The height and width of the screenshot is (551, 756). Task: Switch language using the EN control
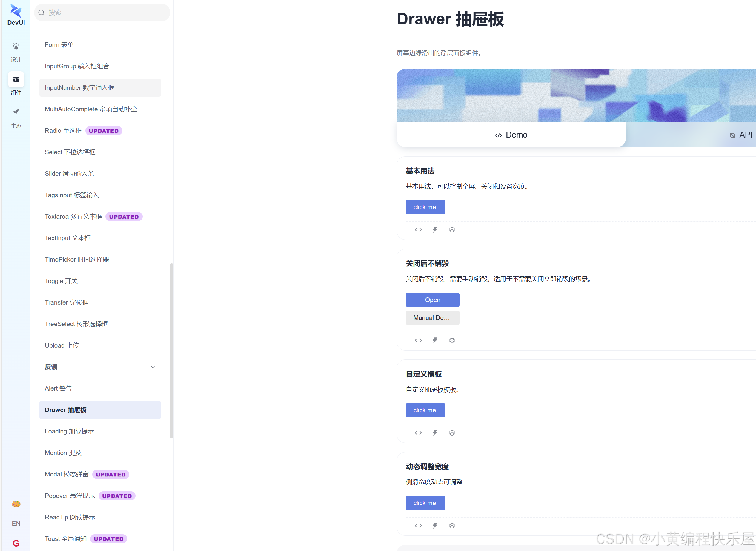(x=16, y=523)
